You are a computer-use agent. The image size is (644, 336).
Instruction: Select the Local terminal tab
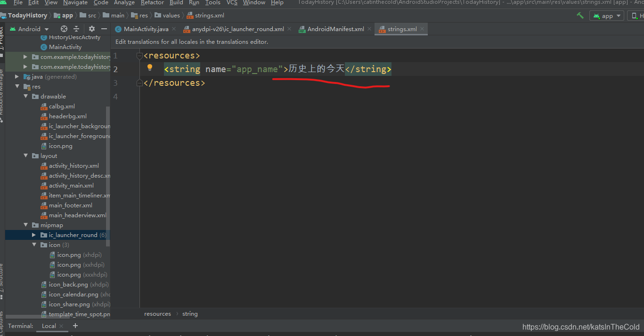coord(49,326)
